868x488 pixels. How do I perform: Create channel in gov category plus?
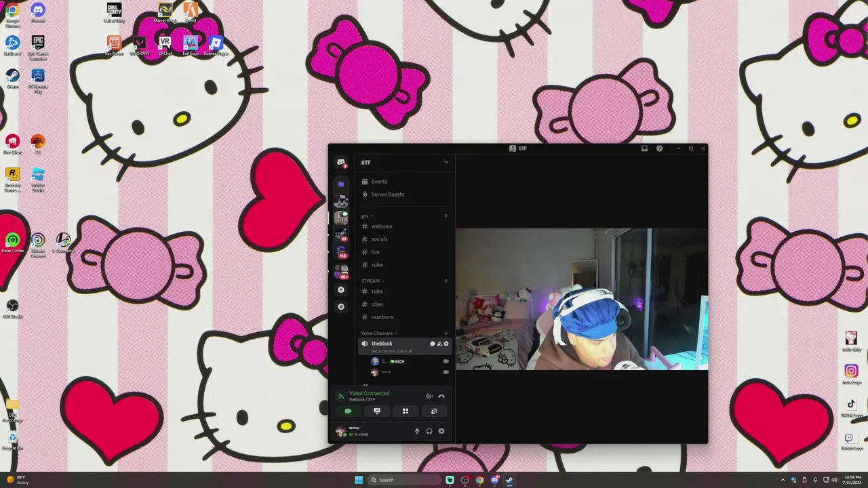tap(446, 216)
